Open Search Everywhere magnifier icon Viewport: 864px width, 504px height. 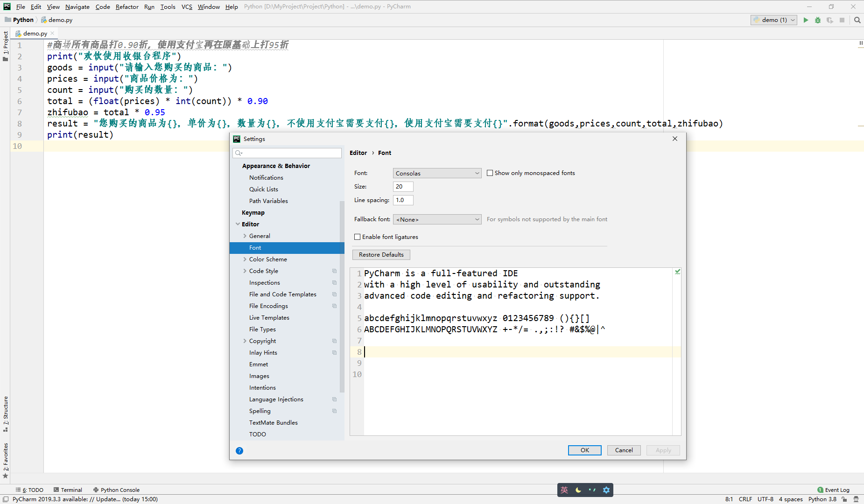(857, 20)
